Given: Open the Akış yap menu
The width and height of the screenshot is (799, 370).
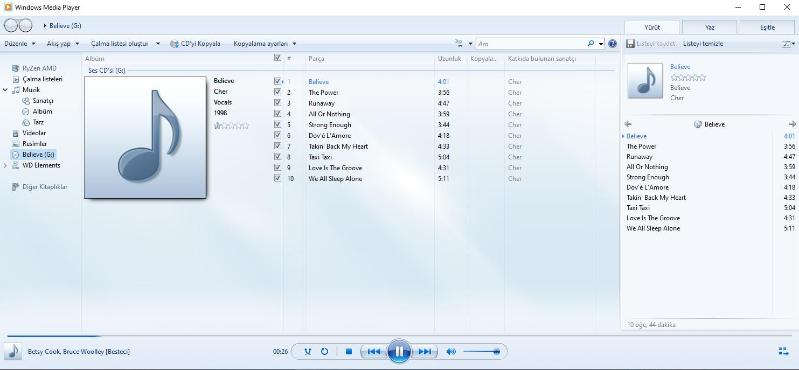Looking at the screenshot, I should (63, 44).
